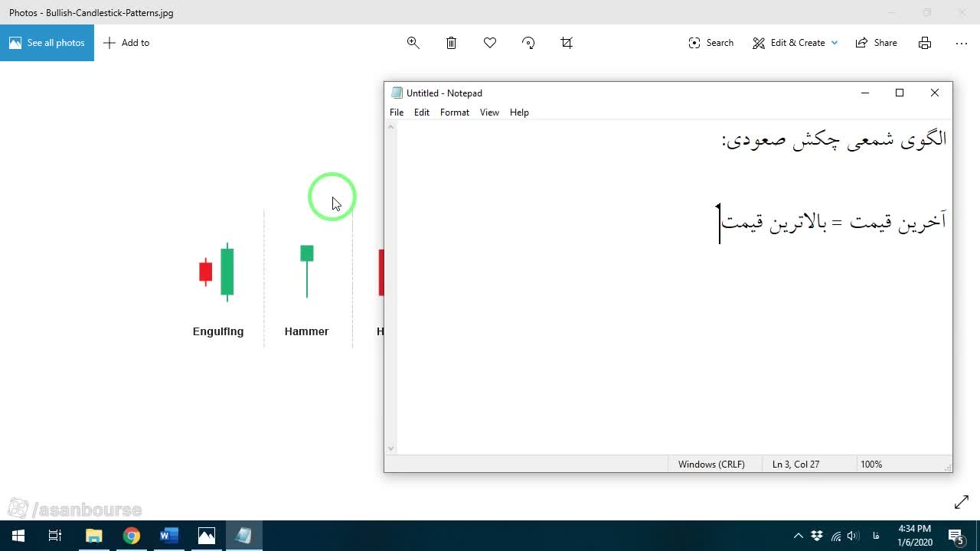Delete the photo with trash icon

coord(452,43)
